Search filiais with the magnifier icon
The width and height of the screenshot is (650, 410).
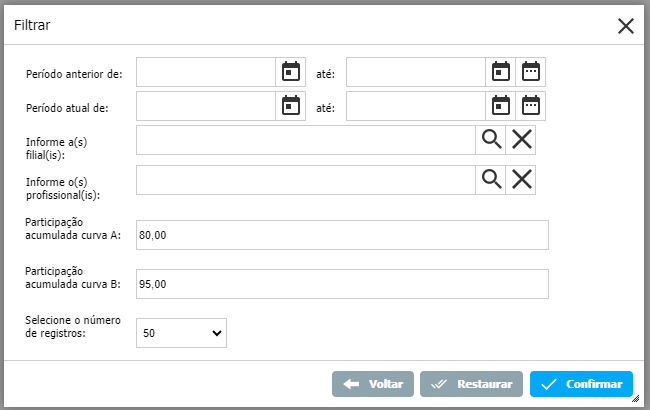coord(491,140)
